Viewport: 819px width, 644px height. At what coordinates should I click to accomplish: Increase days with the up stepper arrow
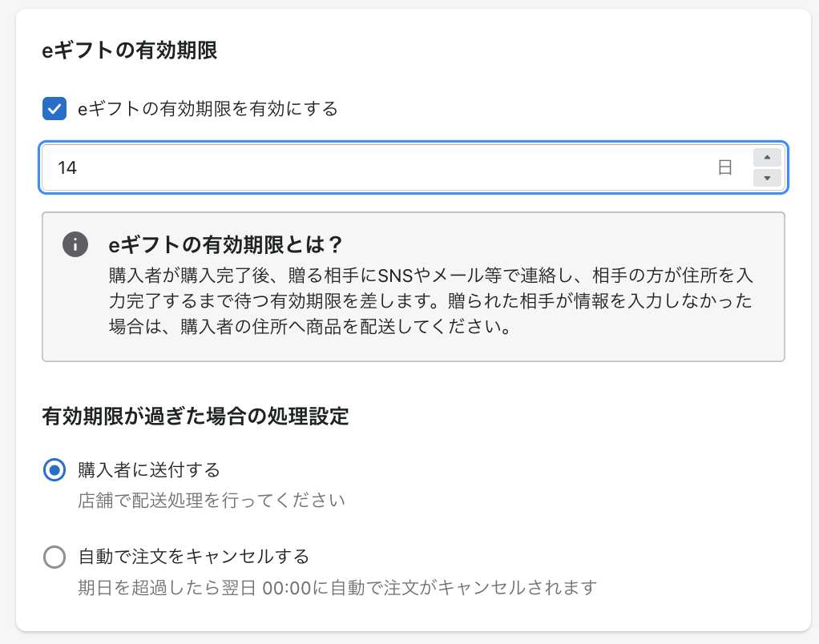[767, 158]
